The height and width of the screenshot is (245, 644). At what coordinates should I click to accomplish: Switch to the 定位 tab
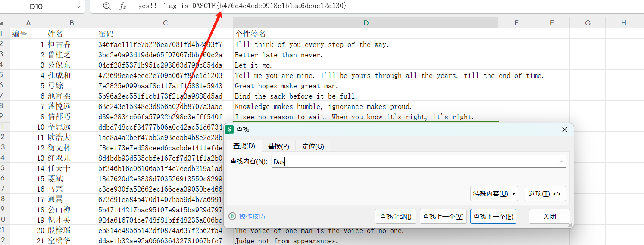(x=313, y=146)
